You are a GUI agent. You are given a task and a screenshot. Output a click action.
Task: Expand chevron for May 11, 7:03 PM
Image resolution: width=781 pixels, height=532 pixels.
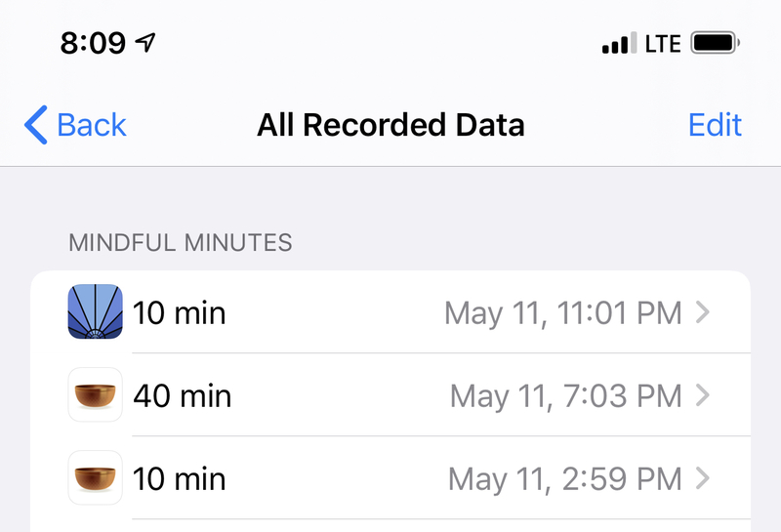click(703, 395)
